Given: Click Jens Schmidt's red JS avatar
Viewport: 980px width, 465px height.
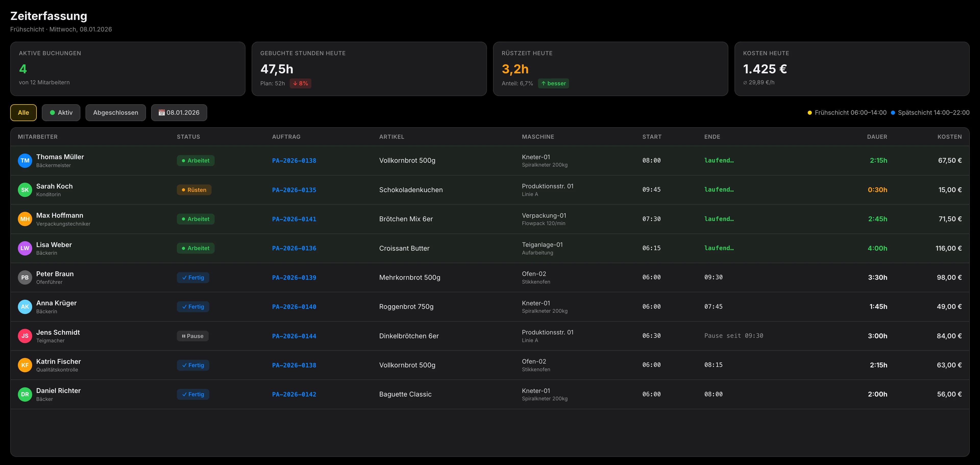Looking at the screenshot, I should 25,336.
